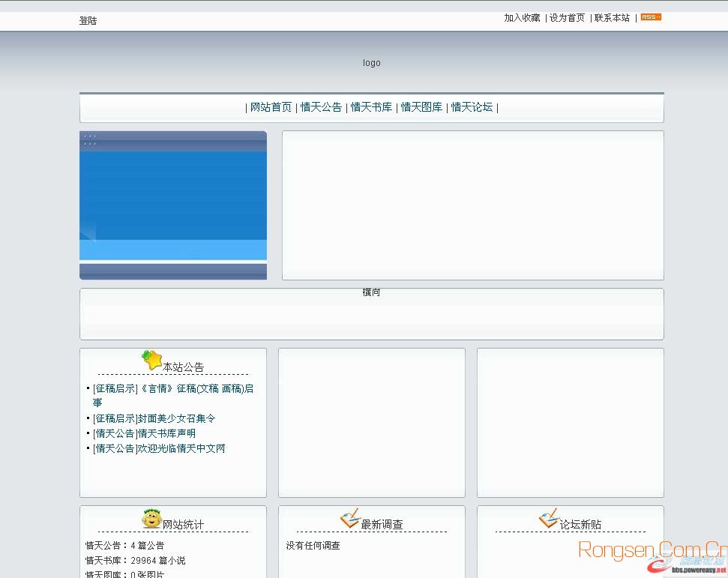Navigate to 情天书库 section
The image size is (728, 578).
[371, 107]
